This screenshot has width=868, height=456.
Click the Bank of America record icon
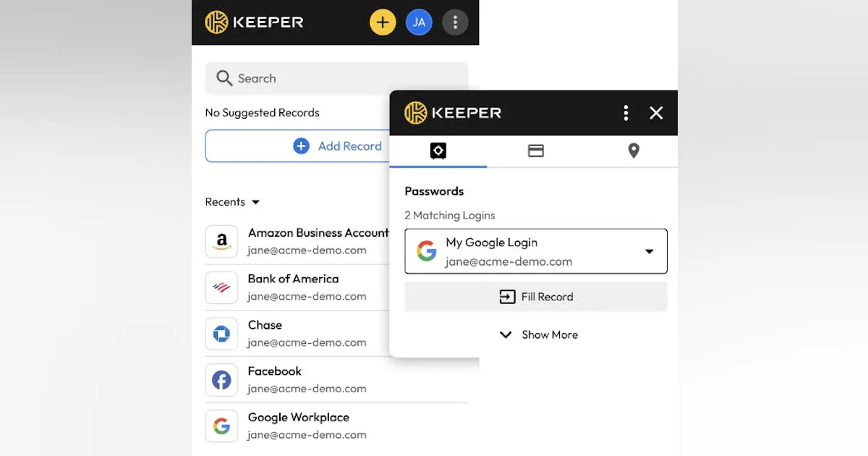221,287
